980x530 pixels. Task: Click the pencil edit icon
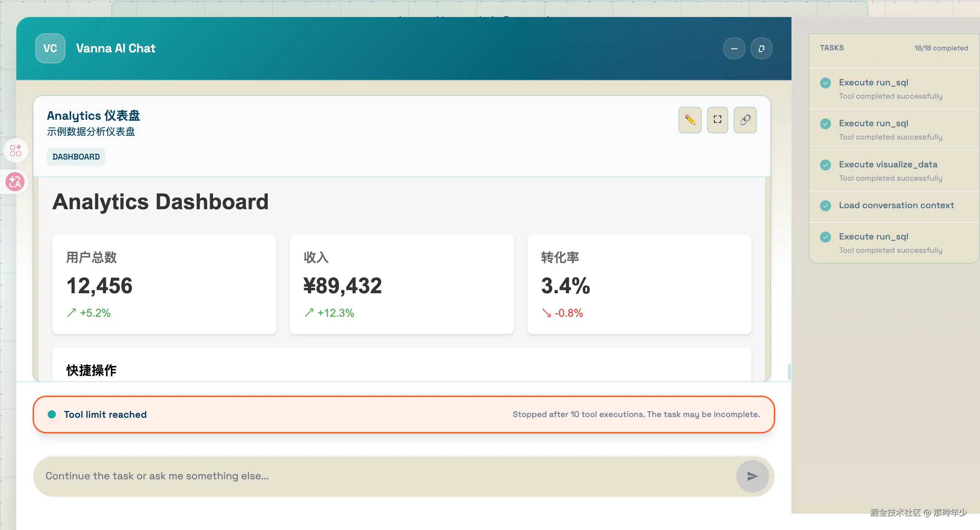[690, 120]
